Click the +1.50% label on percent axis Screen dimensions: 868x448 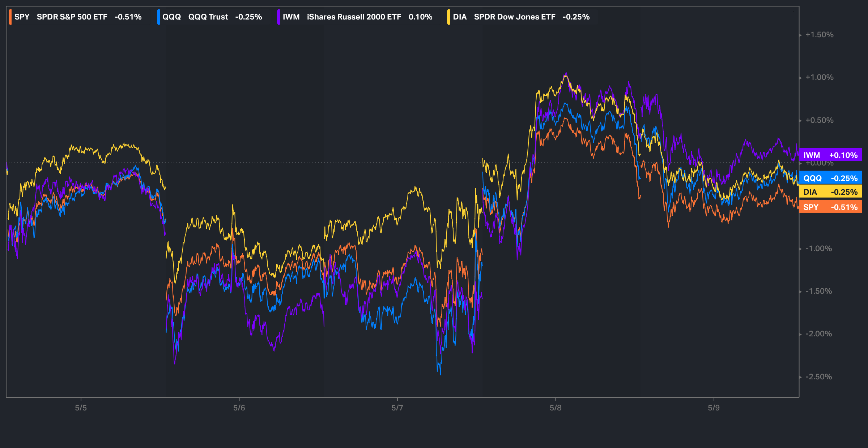(819, 35)
